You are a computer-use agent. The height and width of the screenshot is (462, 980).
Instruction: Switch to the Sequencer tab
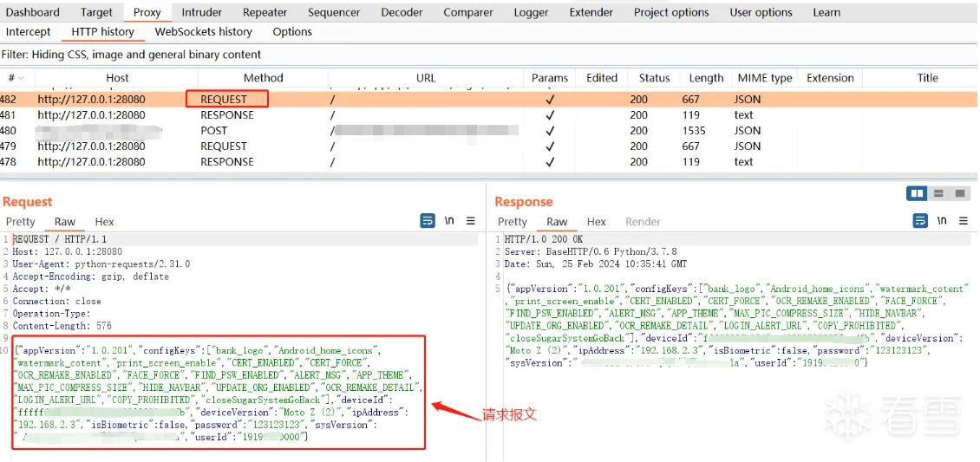click(335, 12)
